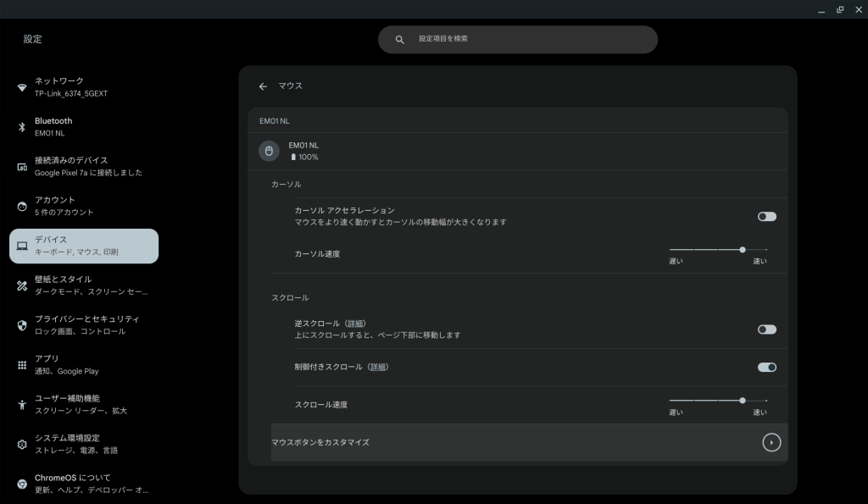Enable カーソル アクセラレーション toggle
Image resolution: width=868 pixels, height=504 pixels.
pyautogui.click(x=766, y=217)
